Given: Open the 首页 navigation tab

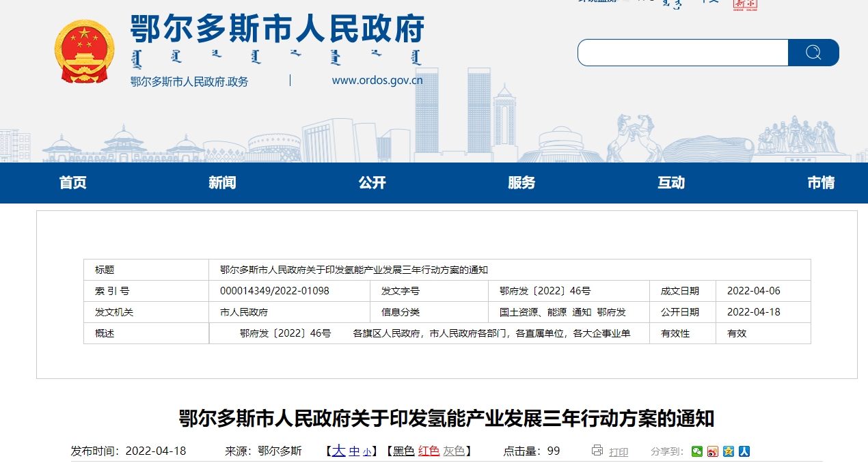Looking at the screenshot, I should click(73, 183).
